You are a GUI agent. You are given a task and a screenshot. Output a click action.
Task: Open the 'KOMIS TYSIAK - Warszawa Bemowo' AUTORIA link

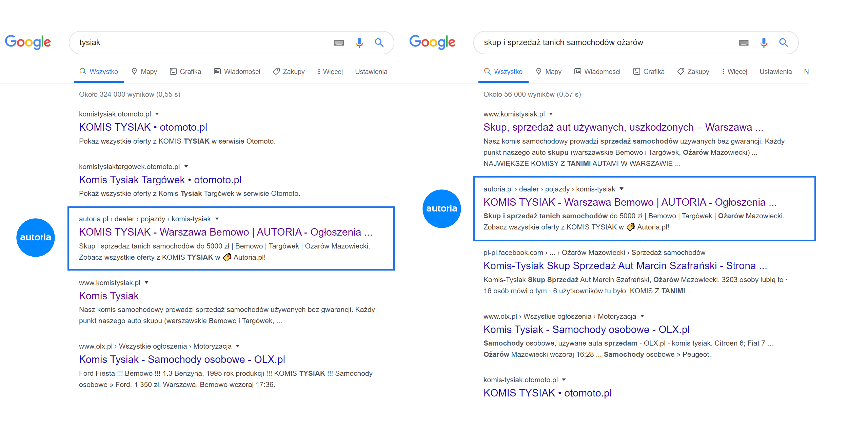[225, 232]
